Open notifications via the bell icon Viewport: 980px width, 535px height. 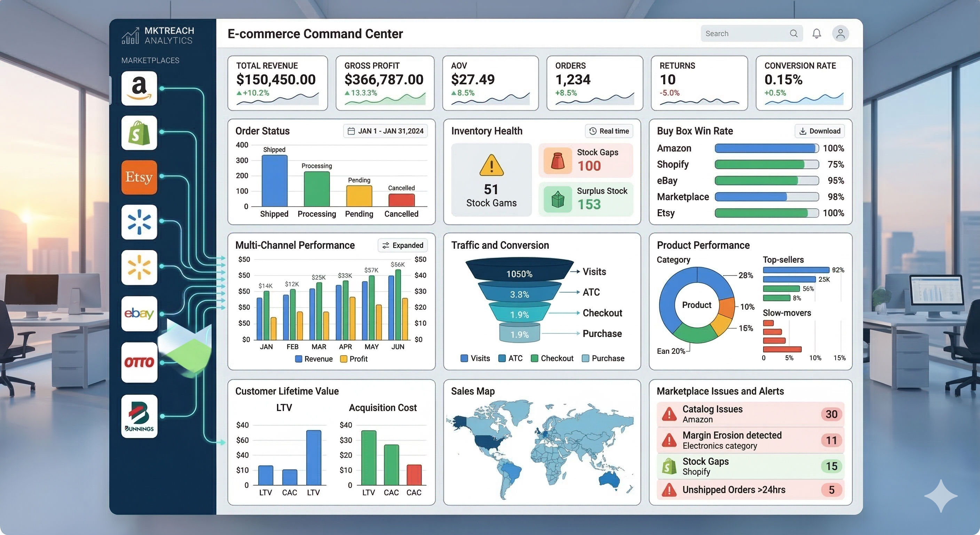coord(816,33)
